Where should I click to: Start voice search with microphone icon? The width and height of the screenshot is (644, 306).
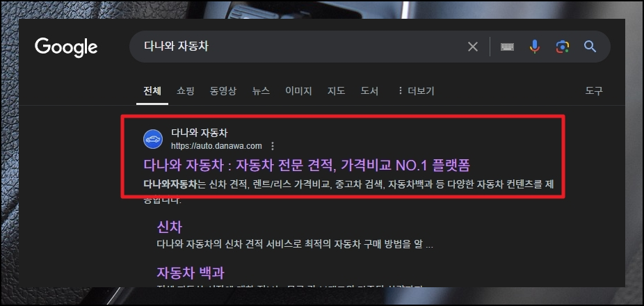tap(534, 47)
